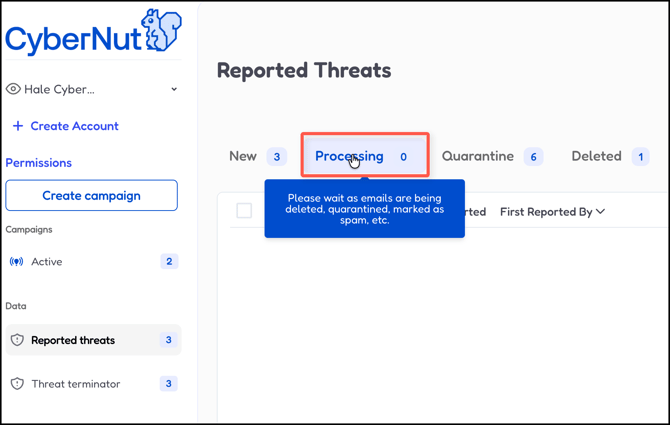Expand the First Reported By dropdown
The height and width of the screenshot is (425, 670).
click(x=552, y=212)
